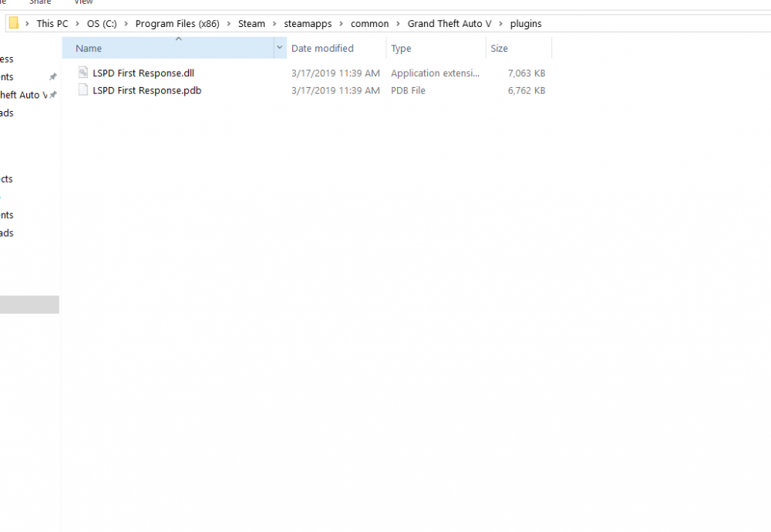771x532 pixels.
Task: Open the View ribbon tab
Action: tap(83, 2)
